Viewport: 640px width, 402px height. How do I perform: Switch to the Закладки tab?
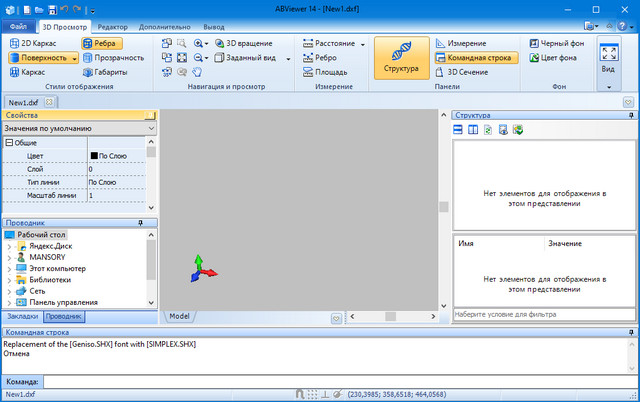(22, 316)
